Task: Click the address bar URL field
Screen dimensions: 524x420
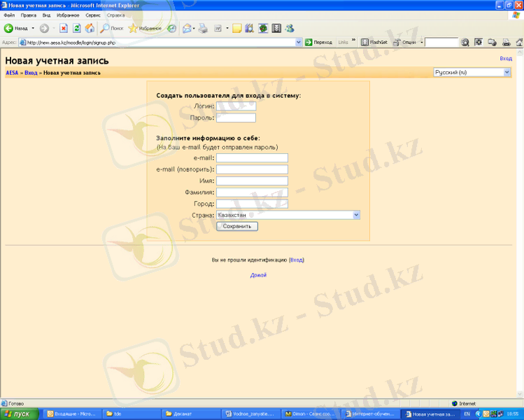Action: [x=160, y=42]
